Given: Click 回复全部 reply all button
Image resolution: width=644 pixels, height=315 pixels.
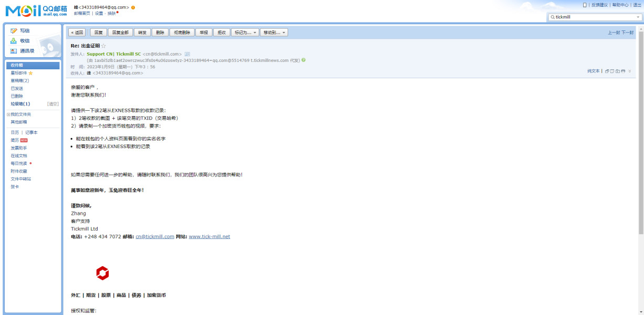Looking at the screenshot, I should 120,33.
